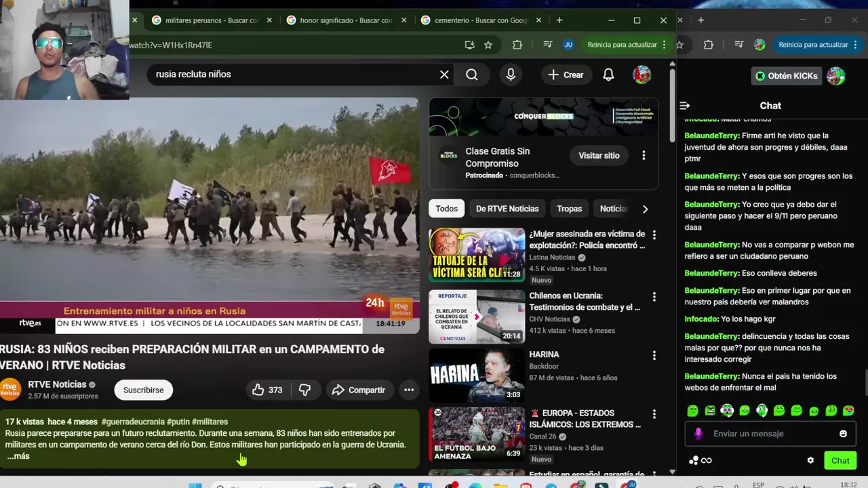The width and height of the screenshot is (868, 488).
Task: Start YouTube voice search with microphone
Action: tap(511, 75)
